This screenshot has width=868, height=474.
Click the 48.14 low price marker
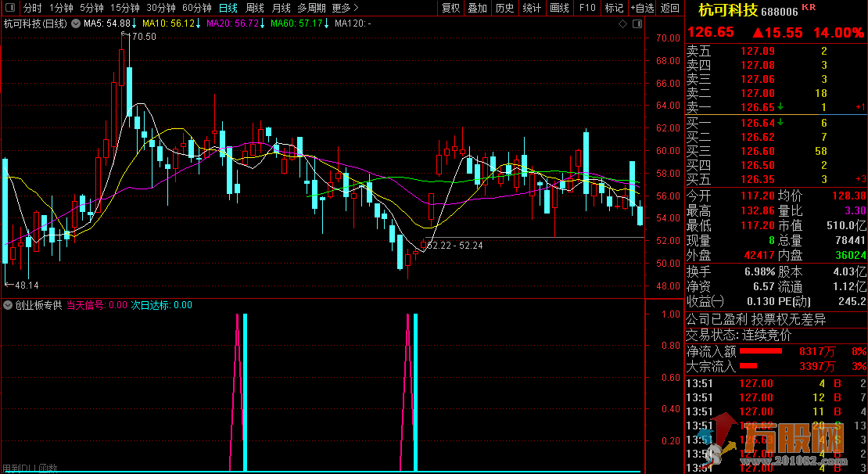tap(27, 285)
